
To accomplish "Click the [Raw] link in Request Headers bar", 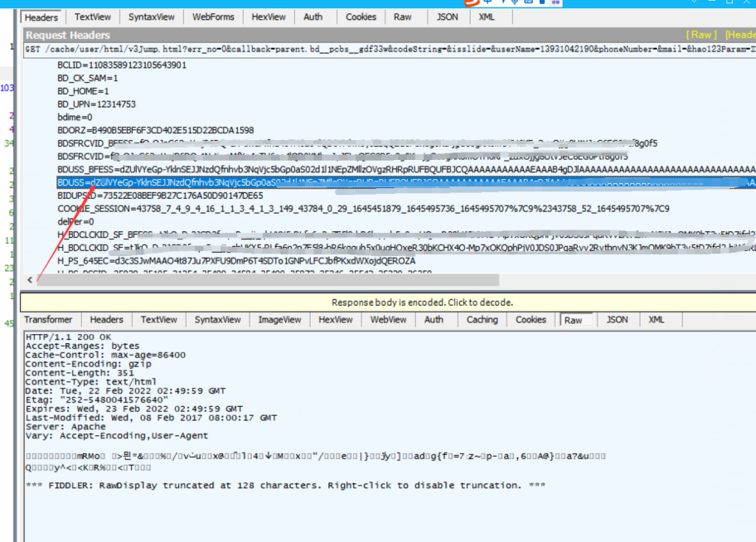I will (701, 35).
